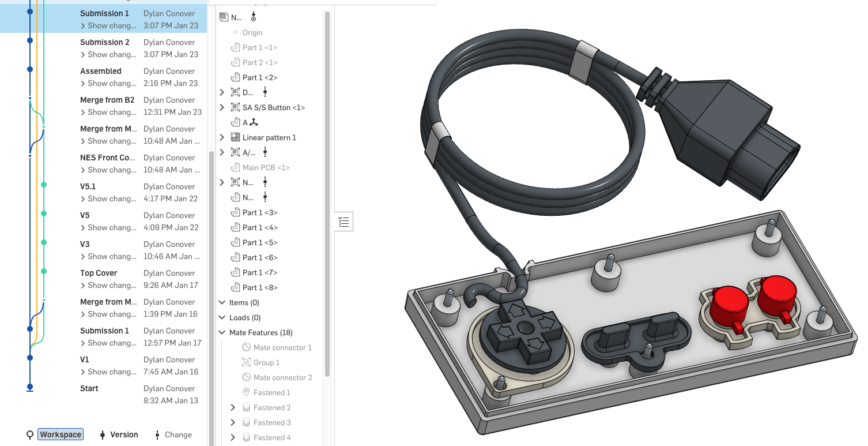Screen dimensions: 868x446
Task: Click the Change legend dot icon
Action: (157, 435)
